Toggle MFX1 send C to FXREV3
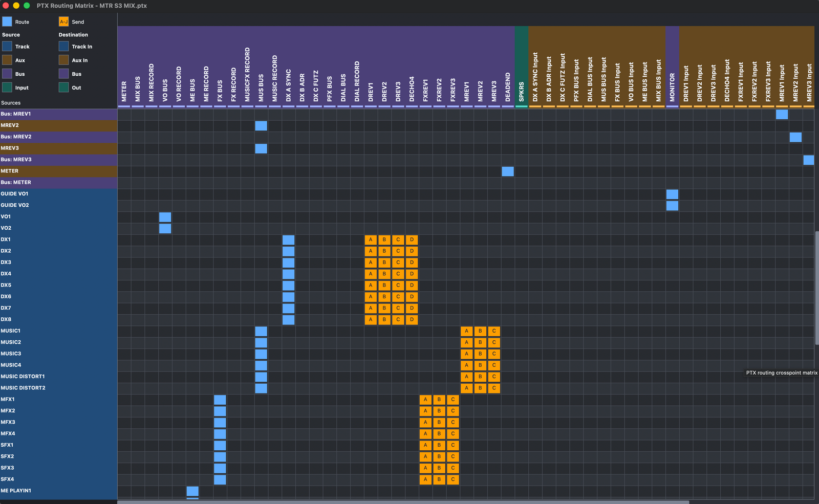Image resolution: width=819 pixels, height=504 pixels. pyautogui.click(x=453, y=400)
